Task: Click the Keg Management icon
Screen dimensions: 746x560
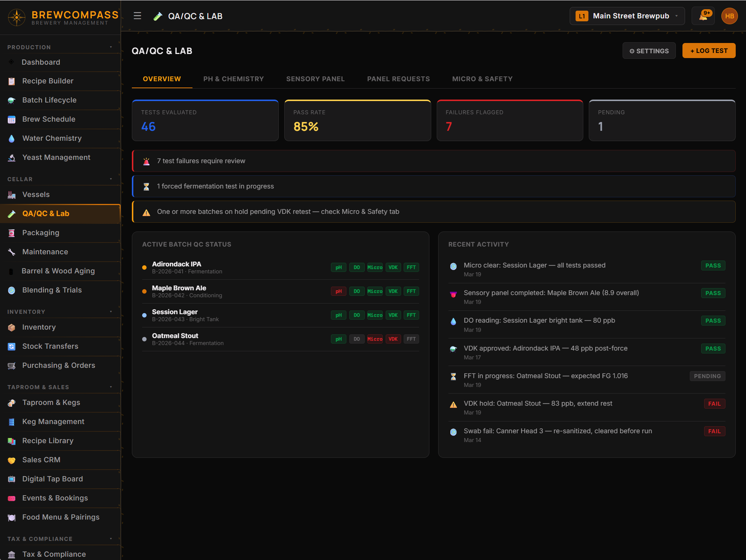Action: tap(12, 422)
